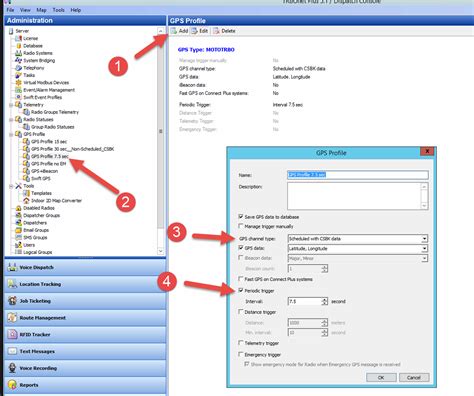Select the License icon in tree
The height and width of the screenshot is (396, 474).
tap(19, 38)
